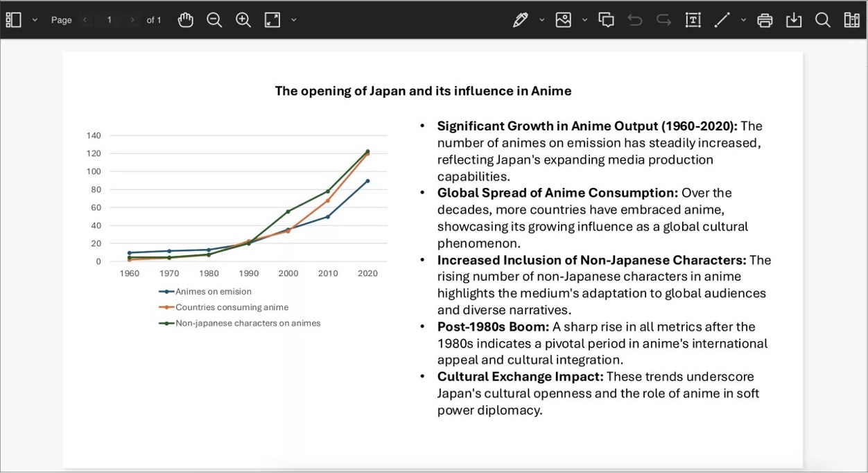Open the zoom fit options dropdown
Viewport: 868px width, 473px height.
[293, 19]
